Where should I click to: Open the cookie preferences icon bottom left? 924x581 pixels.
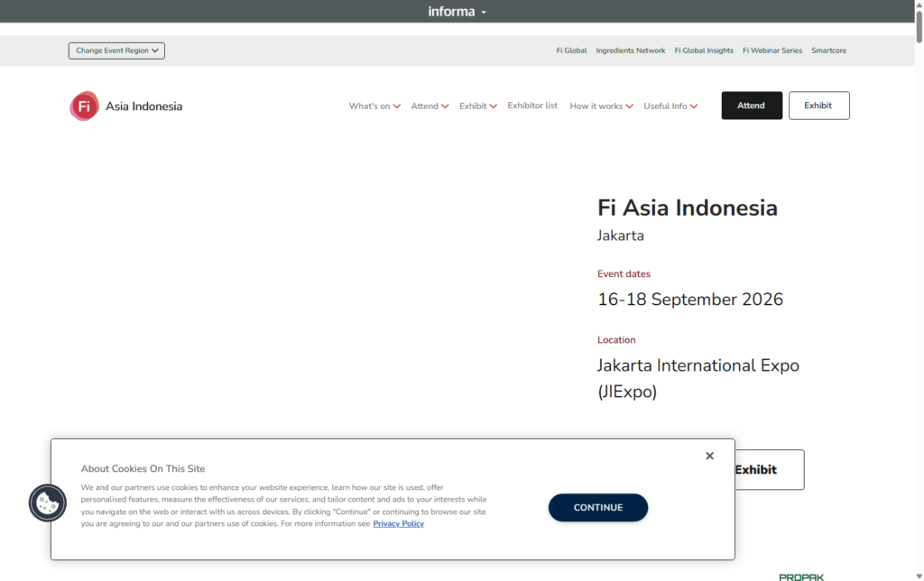[x=47, y=503]
